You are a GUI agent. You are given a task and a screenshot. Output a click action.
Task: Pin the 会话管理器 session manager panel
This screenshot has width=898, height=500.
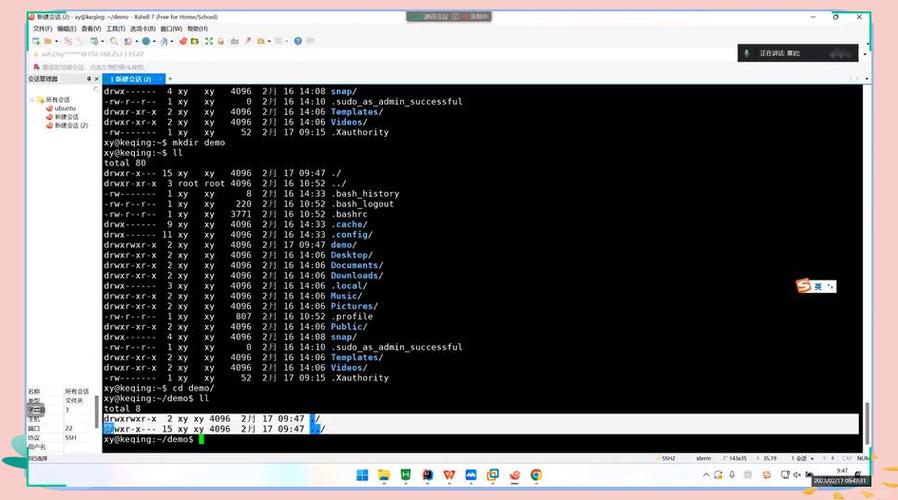pyautogui.click(x=89, y=79)
